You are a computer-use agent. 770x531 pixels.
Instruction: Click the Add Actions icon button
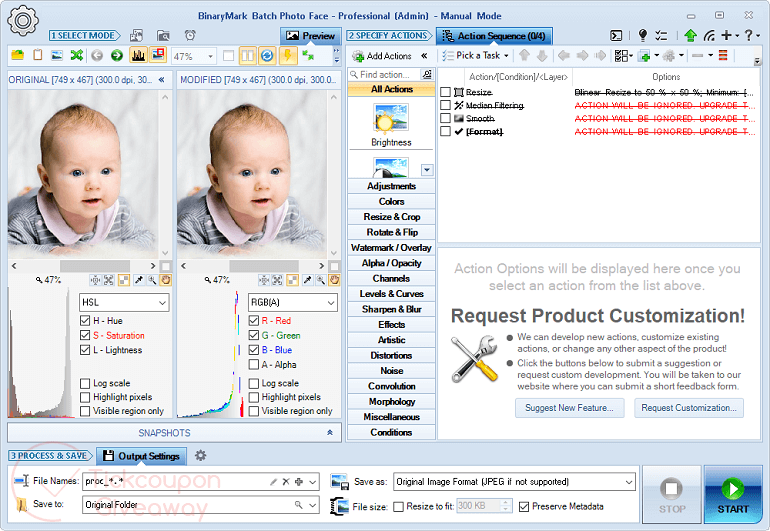point(382,56)
